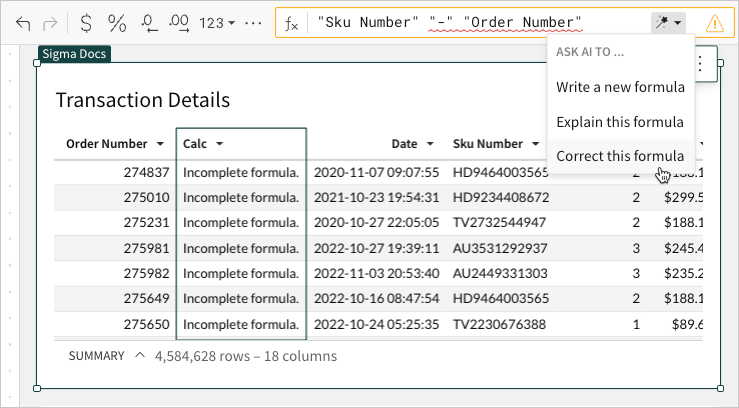Open the Order Number column dropdown arrow
This screenshot has width=739, height=408.
[x=160, y=144]
